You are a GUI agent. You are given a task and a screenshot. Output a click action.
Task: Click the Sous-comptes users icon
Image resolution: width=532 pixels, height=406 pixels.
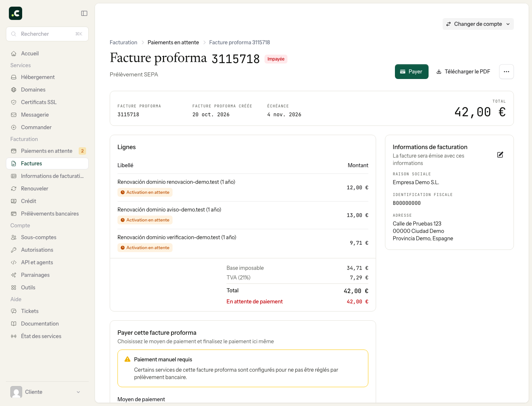(x=14, y=237)
